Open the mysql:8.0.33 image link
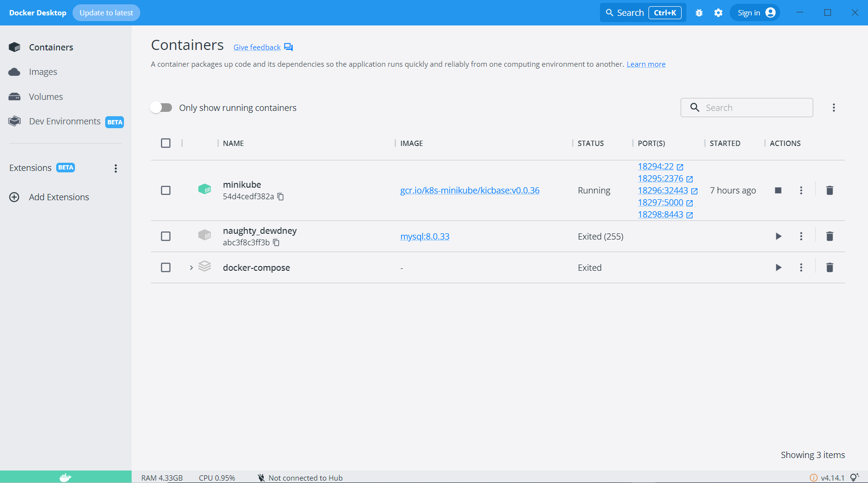The image size is (868, 483). point(425,237)
